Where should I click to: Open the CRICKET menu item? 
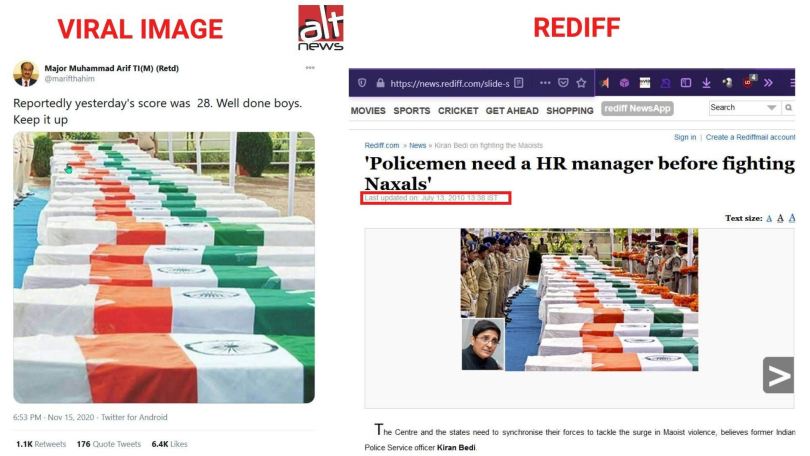coord(458,111)
